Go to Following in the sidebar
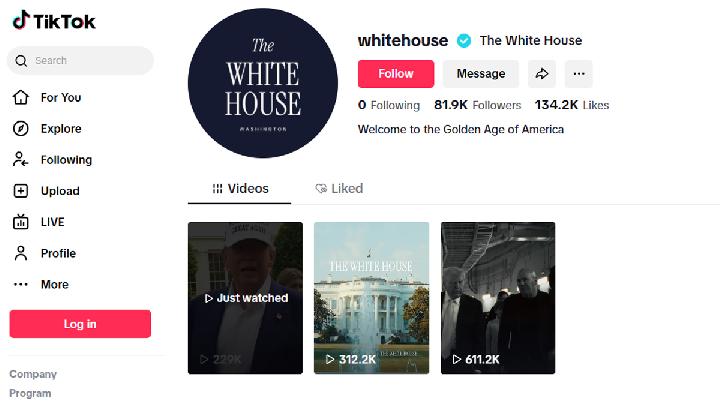 (66, 160)
